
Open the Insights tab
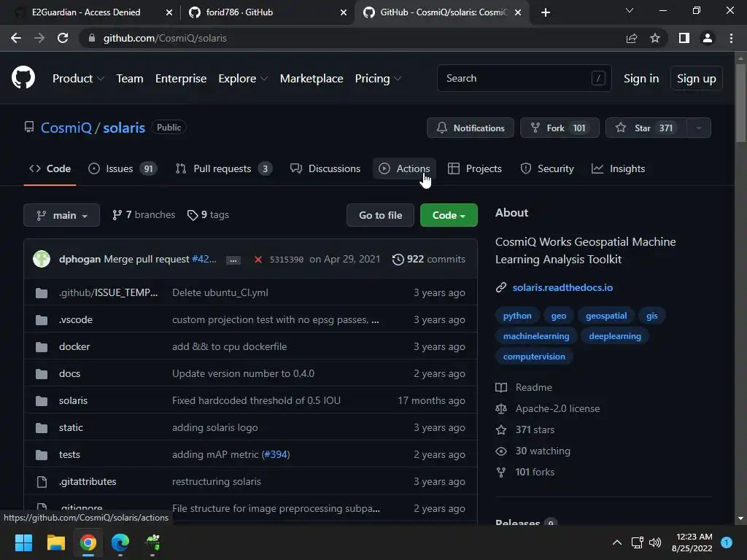click(619, 168)
